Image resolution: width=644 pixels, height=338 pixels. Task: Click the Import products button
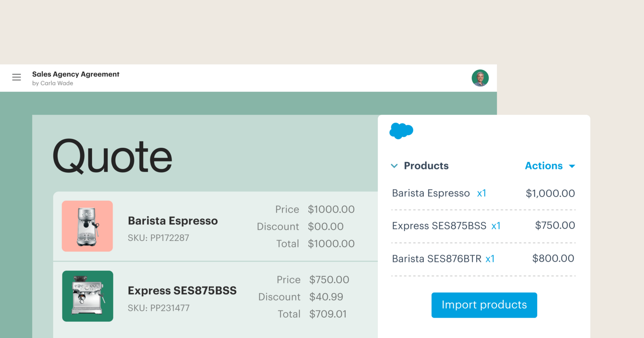(484, 305)
